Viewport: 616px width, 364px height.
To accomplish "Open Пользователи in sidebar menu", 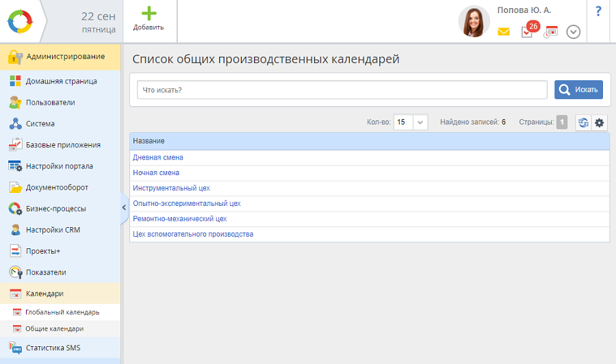I will point(50,103).
